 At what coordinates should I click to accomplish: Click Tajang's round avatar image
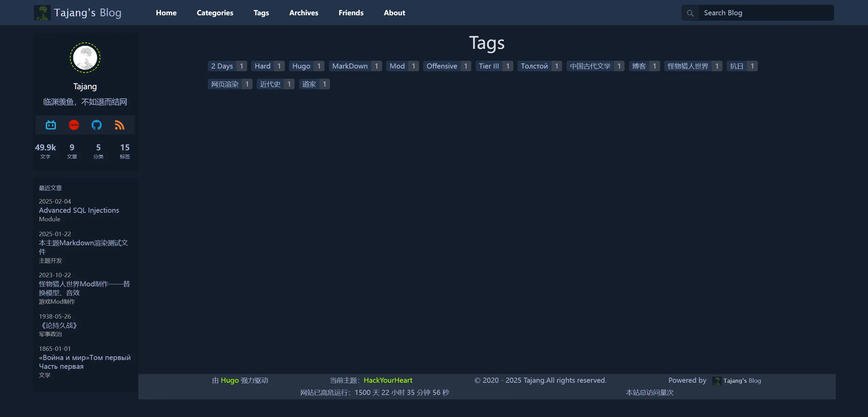85,58
